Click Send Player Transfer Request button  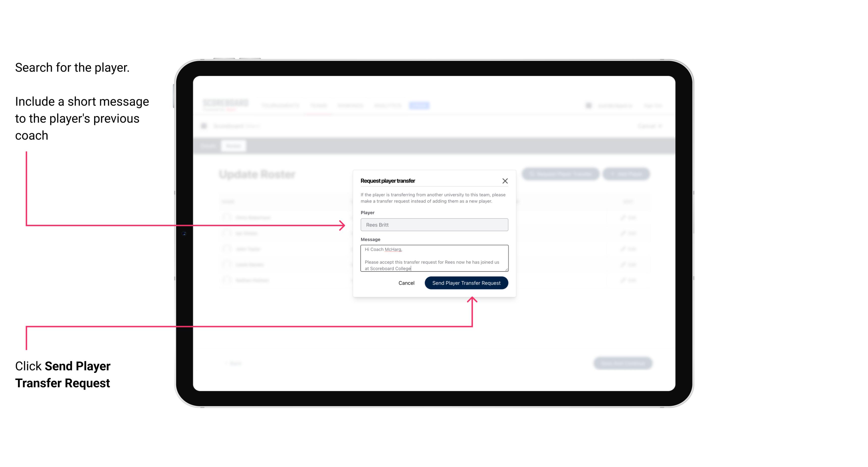coord(467,282)
